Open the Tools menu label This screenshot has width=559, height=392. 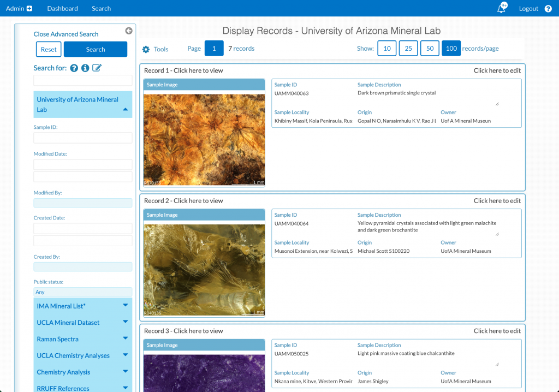[x=161, y=49]
